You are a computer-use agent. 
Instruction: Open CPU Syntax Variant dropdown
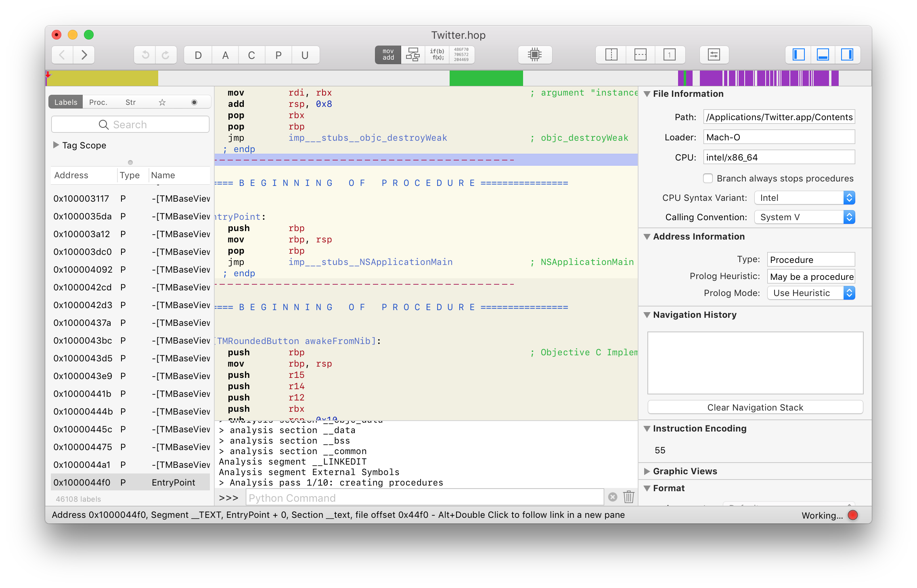point(804,198)
